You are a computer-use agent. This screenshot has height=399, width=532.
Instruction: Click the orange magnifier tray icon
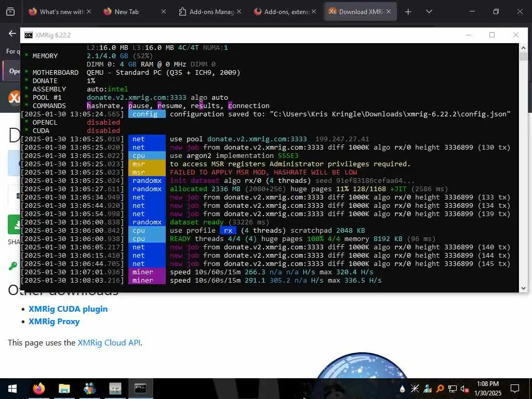point(440,389)
